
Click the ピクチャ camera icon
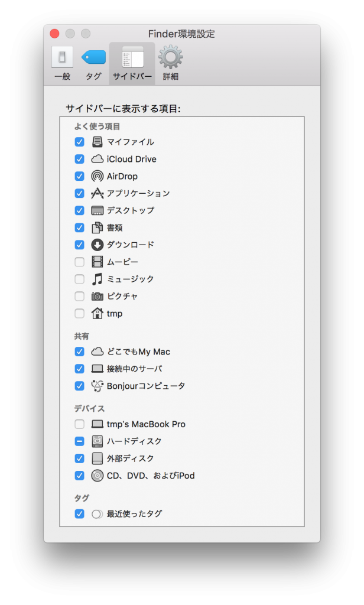pos(97,297)
